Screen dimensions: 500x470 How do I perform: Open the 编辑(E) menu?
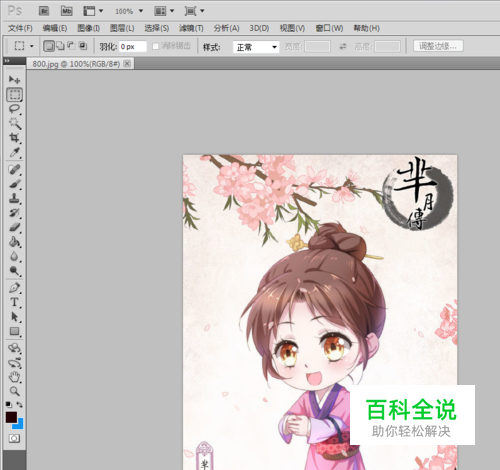click(55, 28)
